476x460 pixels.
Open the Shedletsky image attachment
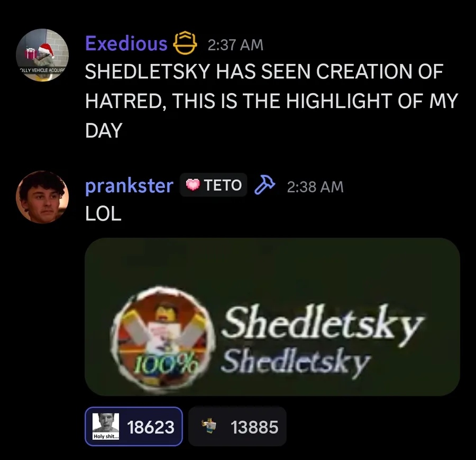(272, 317)
